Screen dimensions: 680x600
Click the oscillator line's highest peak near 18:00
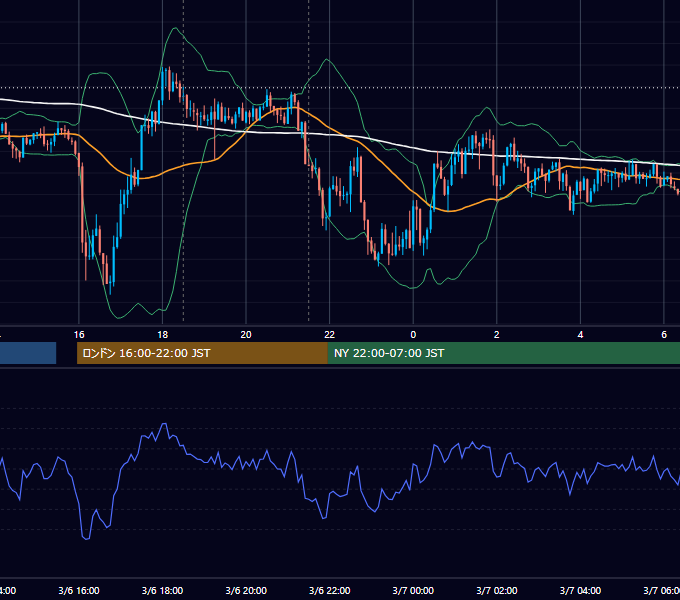[164, 424]
